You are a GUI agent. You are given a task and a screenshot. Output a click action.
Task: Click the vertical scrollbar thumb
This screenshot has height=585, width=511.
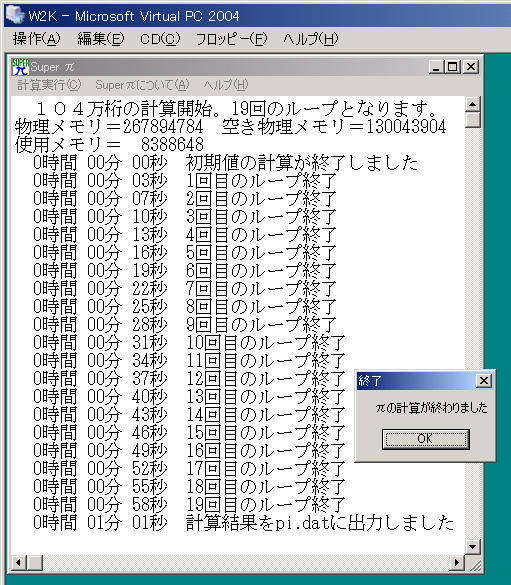coord(473,120)
